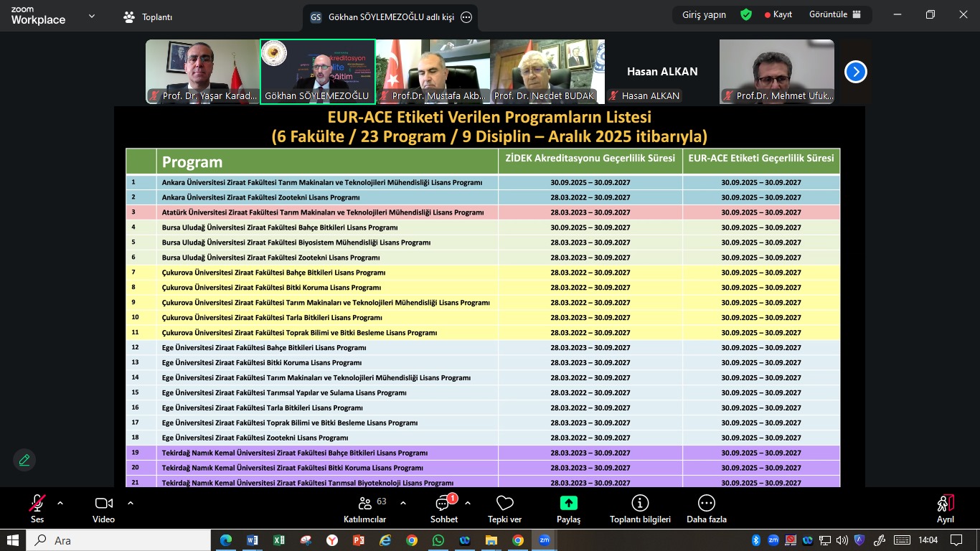Open the Daha fazla menu

[x=706, y=509]
